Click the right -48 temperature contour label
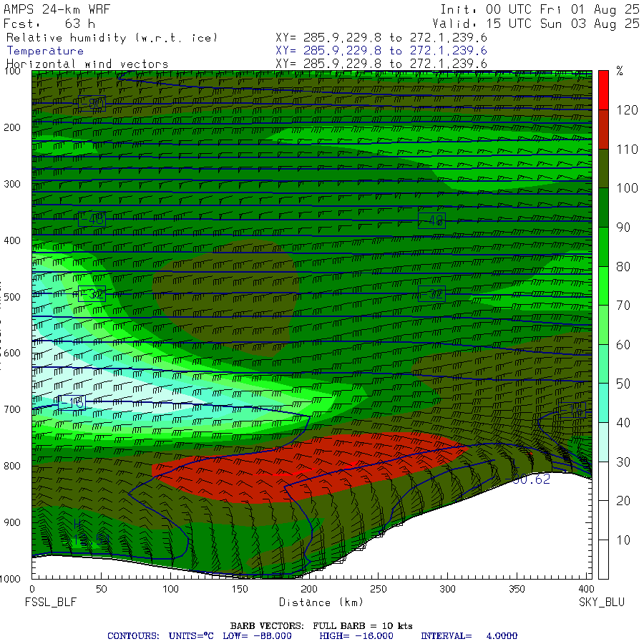The width and height of the screenshot is (644, 644). [x=431, y=221]
